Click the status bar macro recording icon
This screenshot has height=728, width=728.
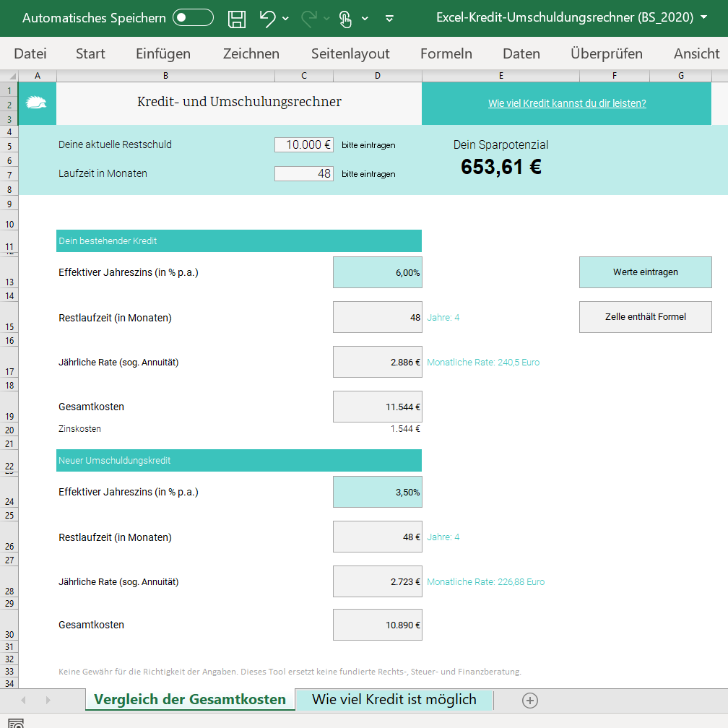(16, 724)
